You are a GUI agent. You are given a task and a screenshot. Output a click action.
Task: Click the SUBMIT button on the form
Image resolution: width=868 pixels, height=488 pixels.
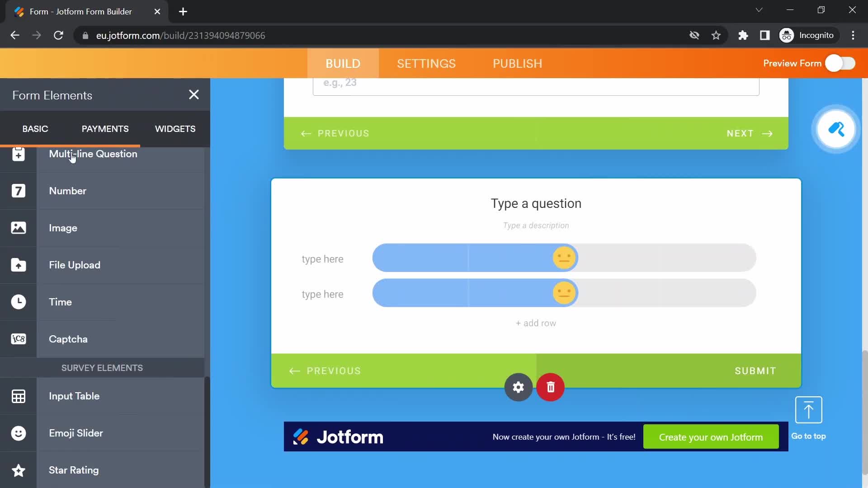pos(755,371)
